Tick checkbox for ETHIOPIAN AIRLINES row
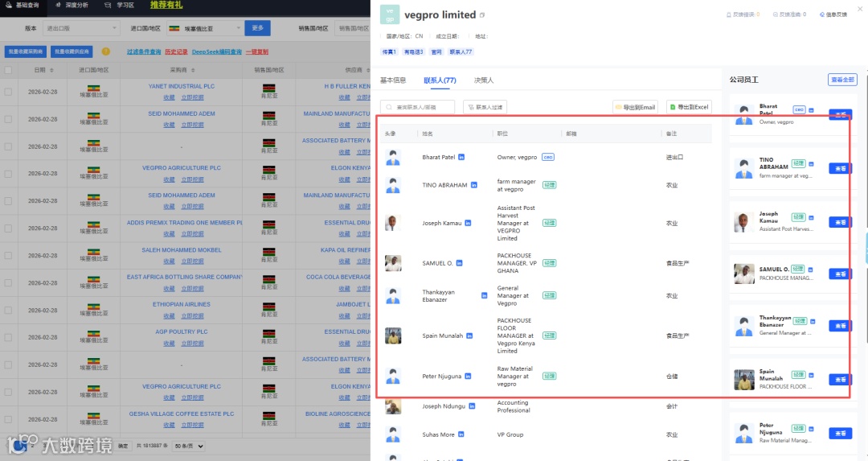 (8, 311)
